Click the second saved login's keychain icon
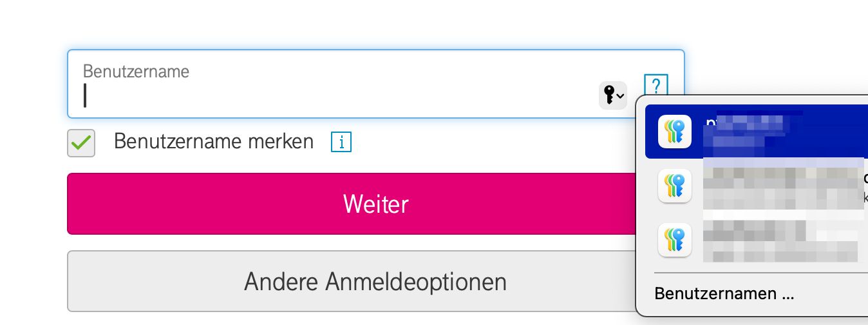 (674, 186)
